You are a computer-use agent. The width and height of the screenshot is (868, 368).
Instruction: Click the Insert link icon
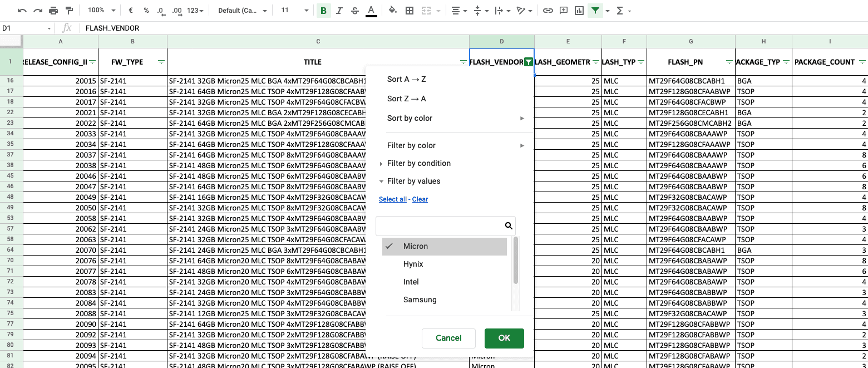549,10
